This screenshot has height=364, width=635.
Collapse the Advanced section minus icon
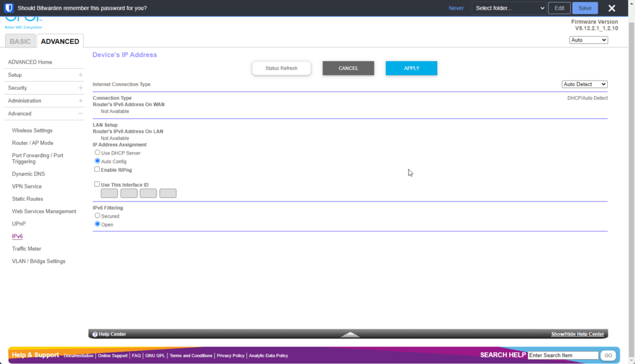pyautogui.click(x=81, y=113)
